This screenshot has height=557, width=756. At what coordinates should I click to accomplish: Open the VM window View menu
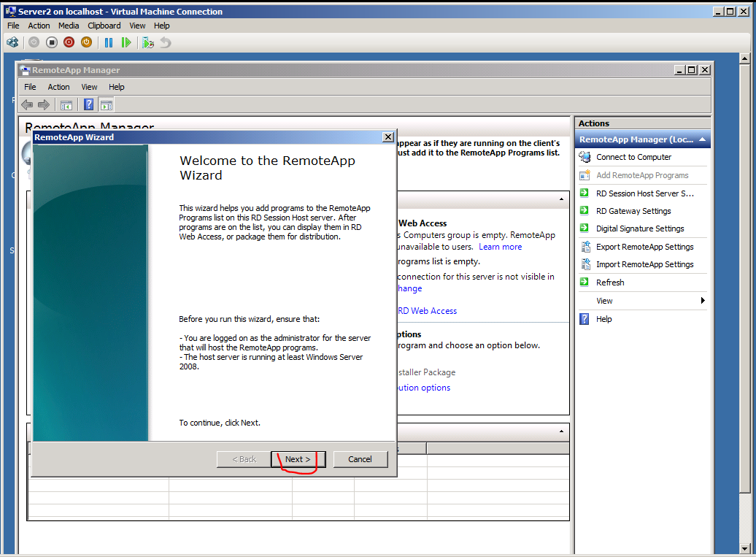pos(137,26)
